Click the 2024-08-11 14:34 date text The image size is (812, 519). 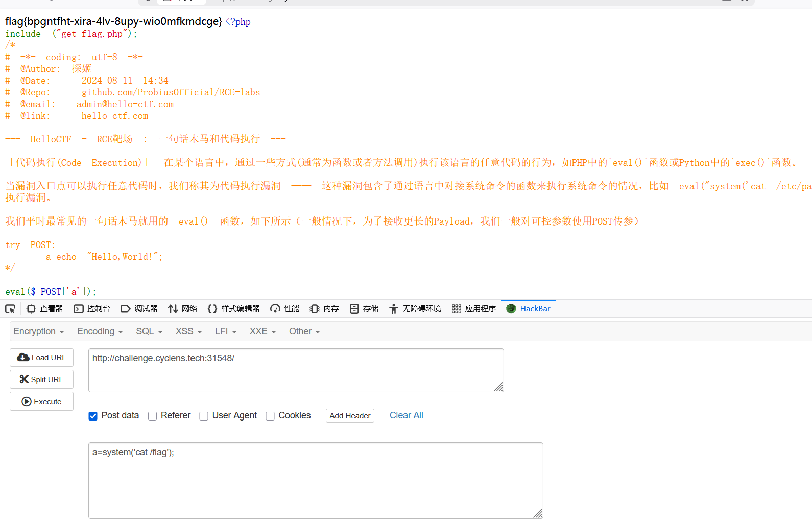coord(125,81)
